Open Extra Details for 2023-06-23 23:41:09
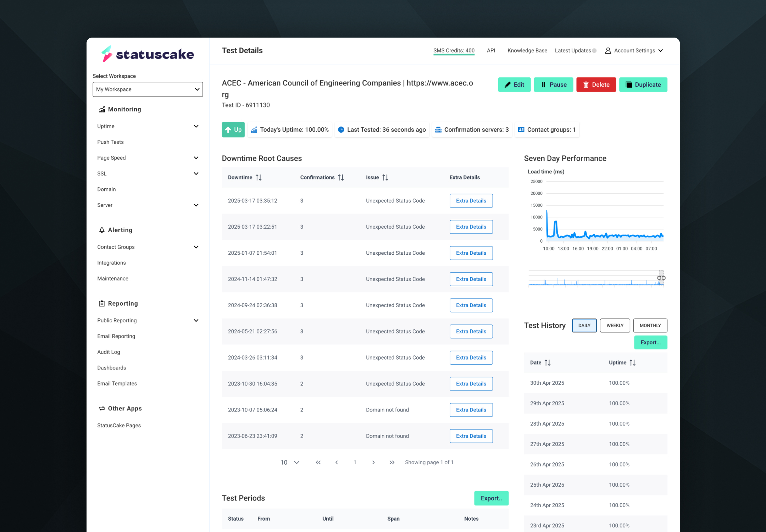The image size is (766, 532). tap(471, 436)
